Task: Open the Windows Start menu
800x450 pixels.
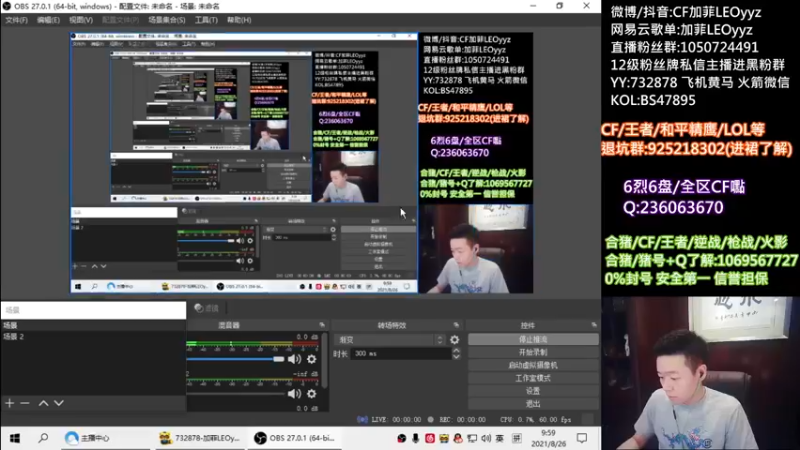Action: (15, 438)
